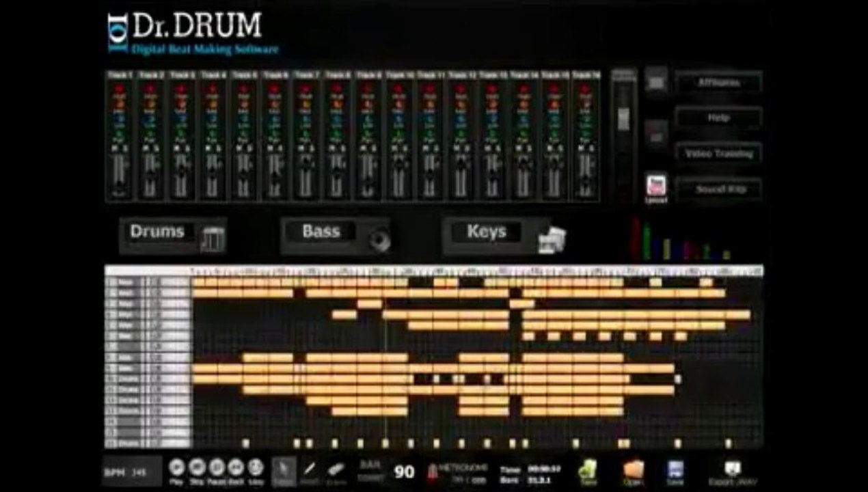The image size is (868, 492).
Task: Adjust the master volume fader
Action: click(623, 118)
